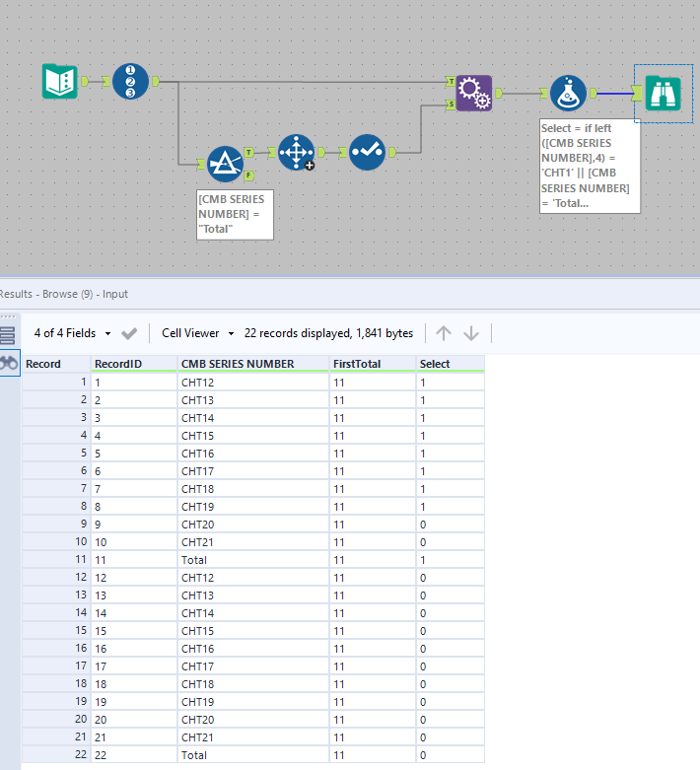
Task: Click the Filter annotation box [CMB SERIES NUMBER] = "Total"
Action: [235, 215]
